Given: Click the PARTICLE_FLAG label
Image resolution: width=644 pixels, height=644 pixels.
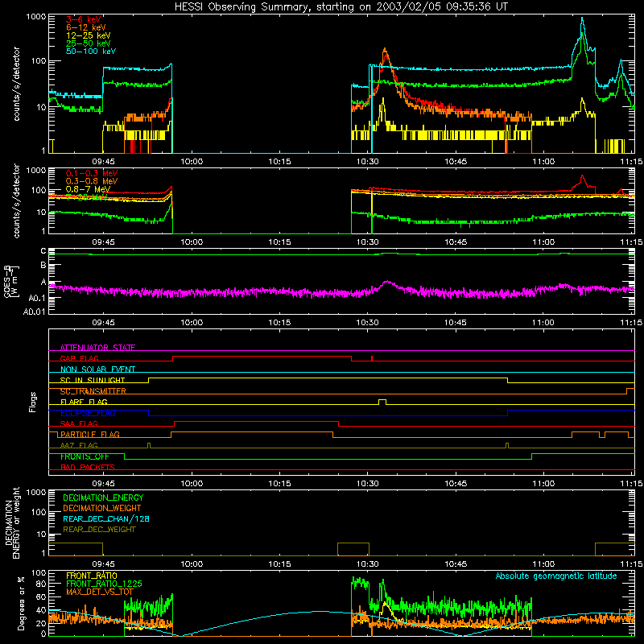Looking at the screenshot, I should [x=89, y=434].
